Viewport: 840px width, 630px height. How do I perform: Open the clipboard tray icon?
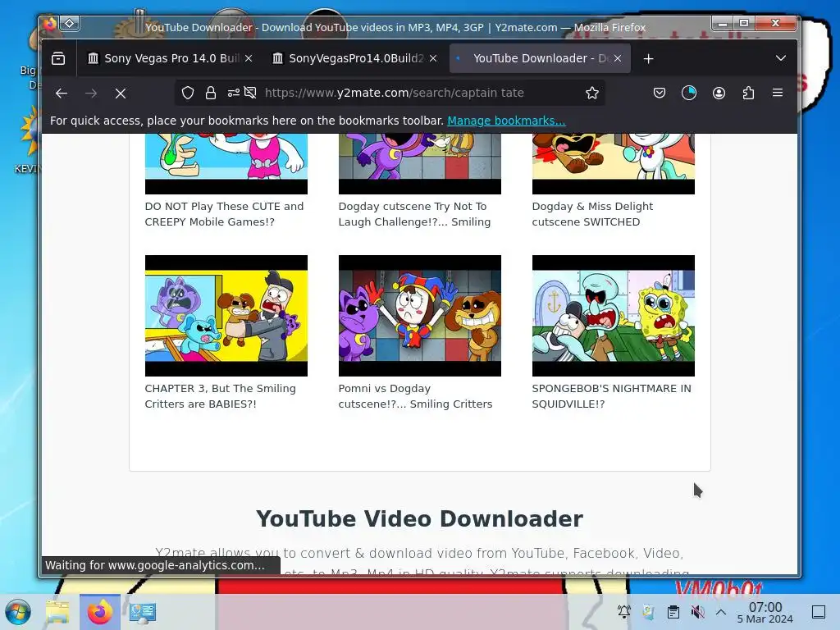pos(673,611)
